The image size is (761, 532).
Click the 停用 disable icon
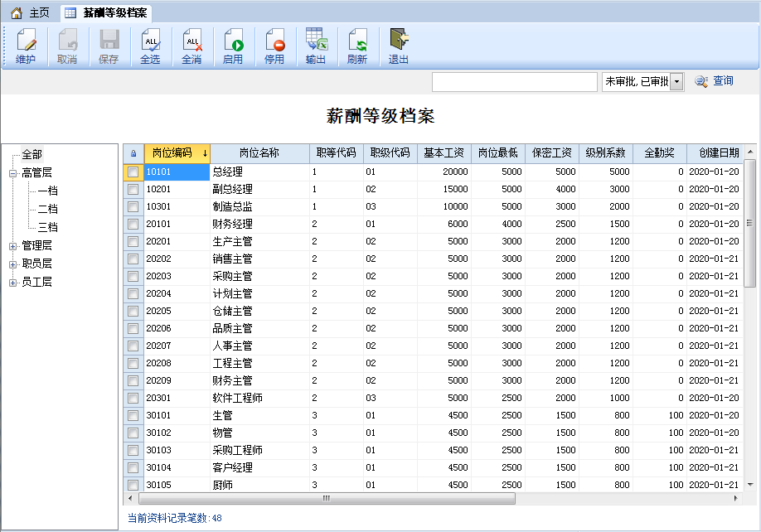coord(274,46)
